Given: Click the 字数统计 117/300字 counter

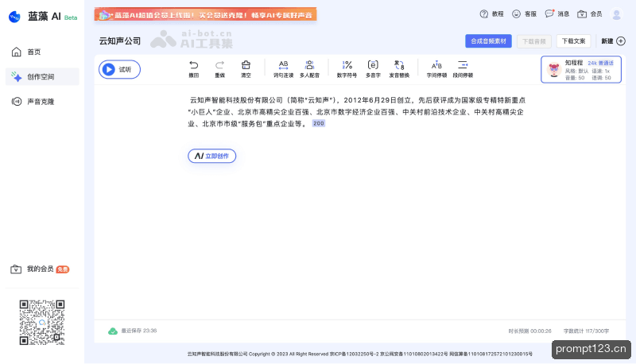Looking at the screenshot, I should (586, 331).
